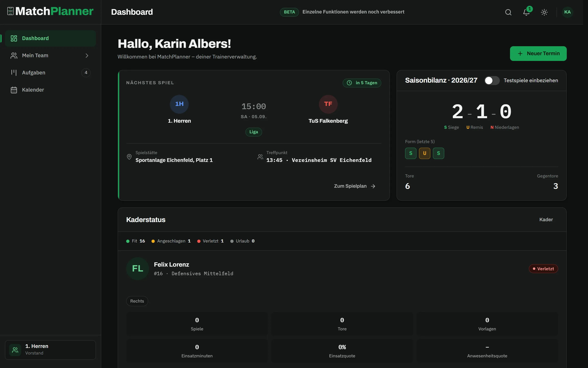Click the Aufgaben count badge 4
The image size is (588, 368).
point(86,73)
